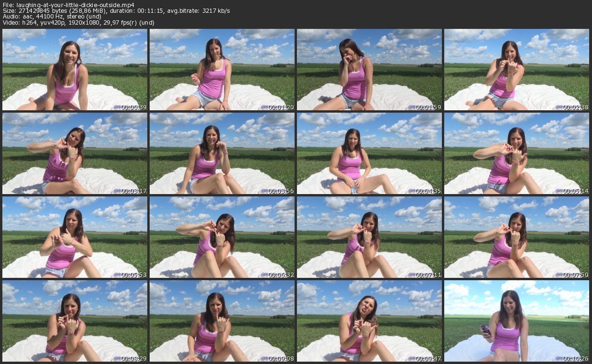Click the Video h264 resolution info line

[78, 22]
